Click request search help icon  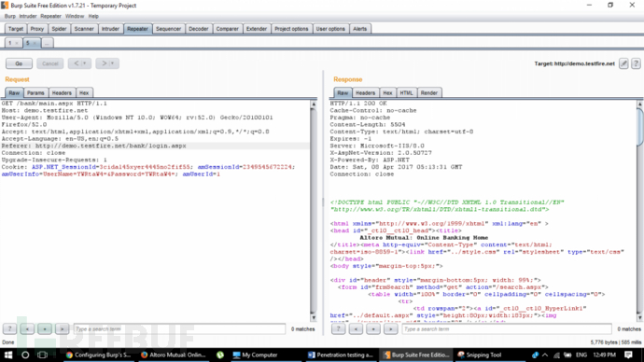click(x=10, y=328)
